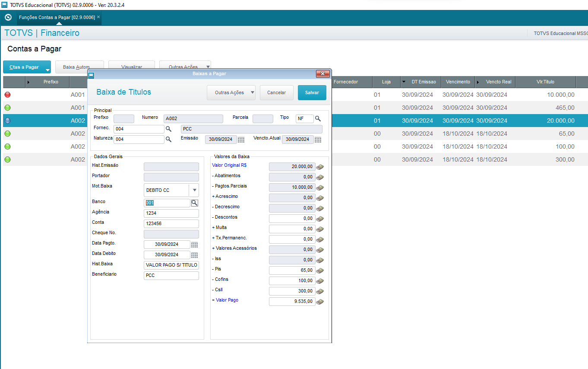588x369 pixels.
Task: Click the money icon beside Valor Pago
Action: tap(320, 302)
